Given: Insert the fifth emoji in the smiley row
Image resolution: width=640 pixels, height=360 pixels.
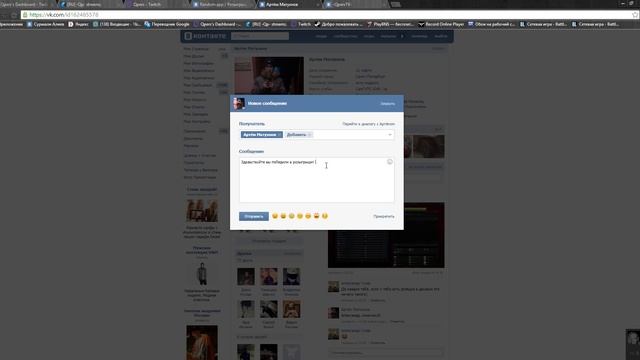Looking at the screenshot, I should click(308, 216).
